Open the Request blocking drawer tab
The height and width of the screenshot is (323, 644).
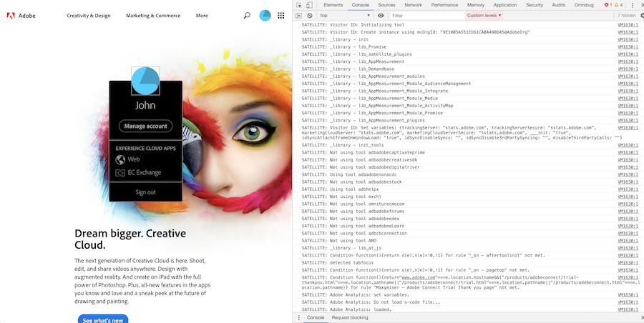tap(350, 318)
